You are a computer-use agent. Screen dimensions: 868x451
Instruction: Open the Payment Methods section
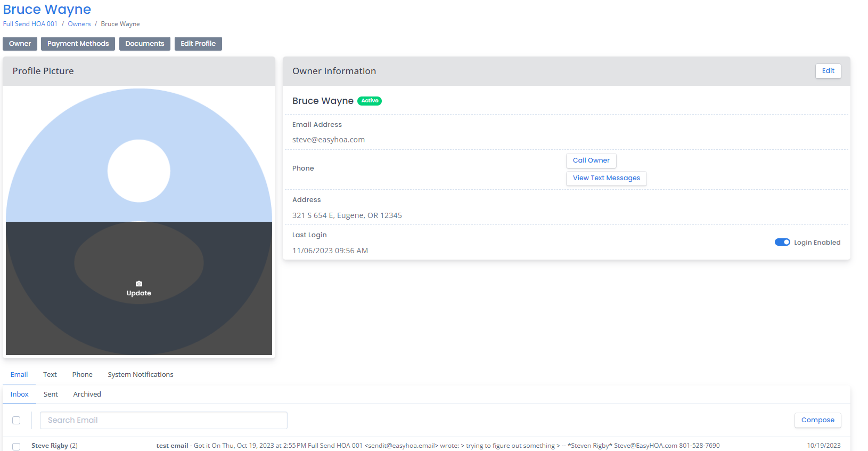(78, 44)
